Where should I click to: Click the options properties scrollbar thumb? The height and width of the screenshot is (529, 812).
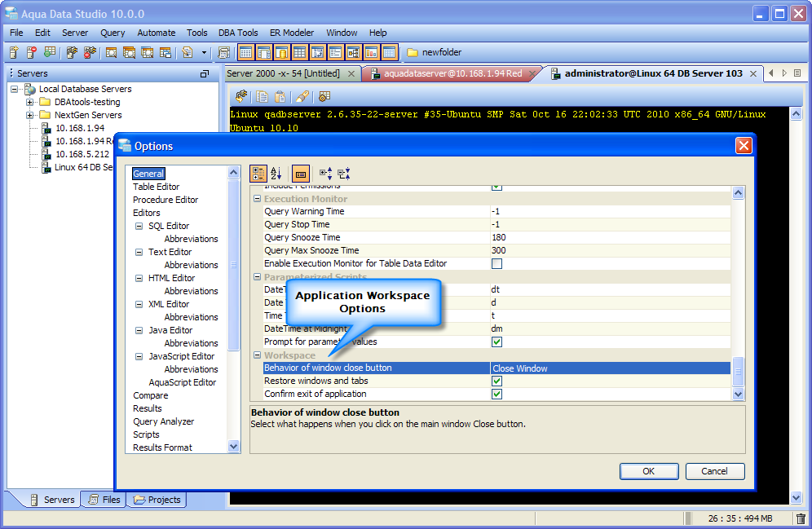tap(739, 371)
